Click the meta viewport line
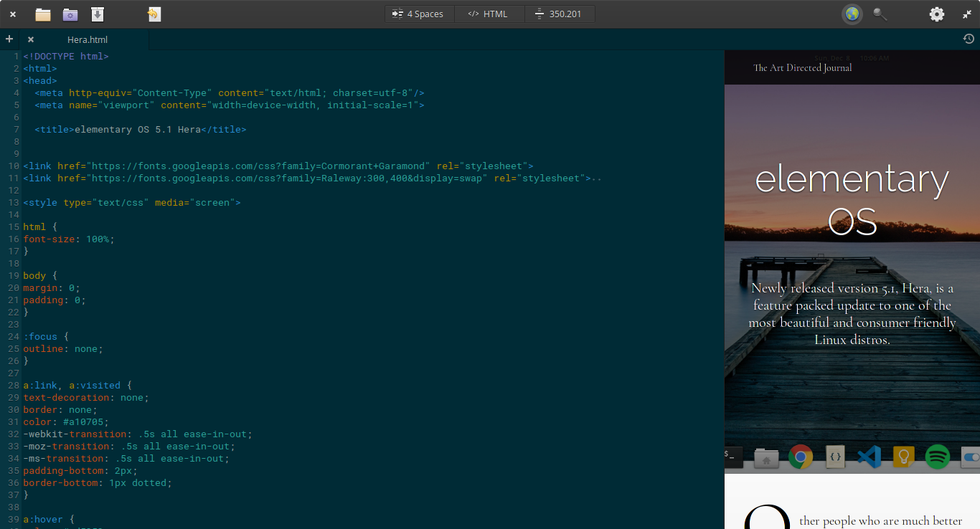The image size is (980, 529). point(230,105)
